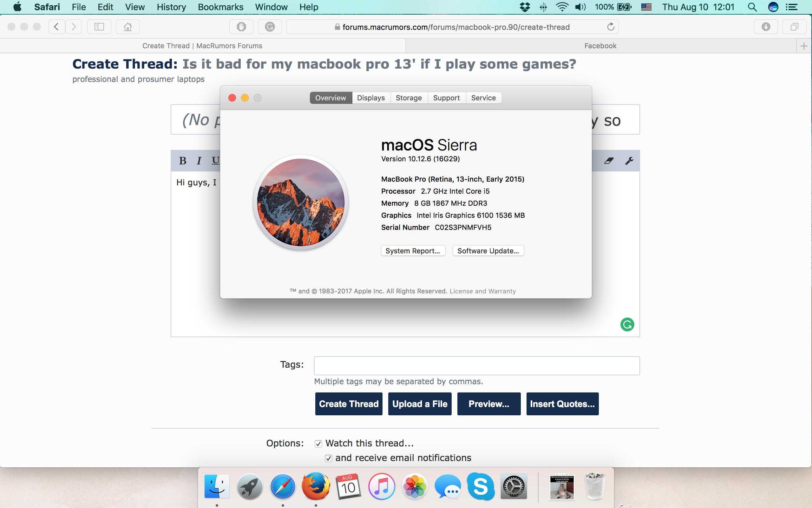
Task: Click the System Report button
Action: (x=413, y=251)
